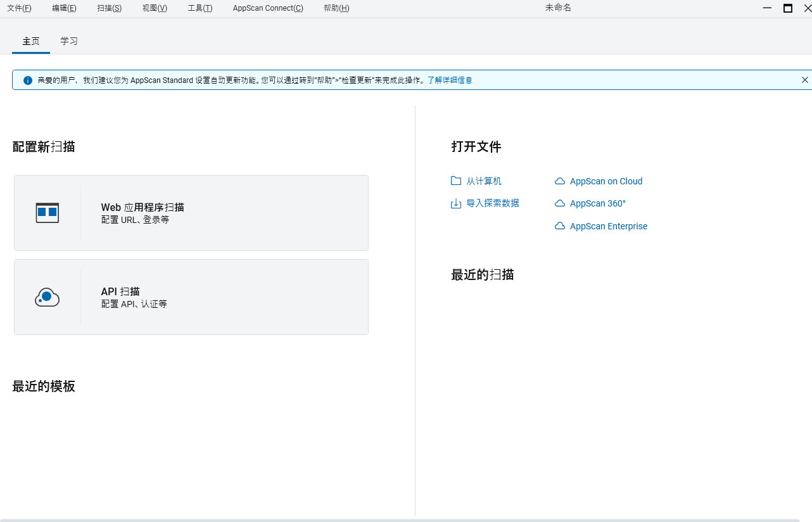Click the info icon in the notification banner

coord(27,79)
